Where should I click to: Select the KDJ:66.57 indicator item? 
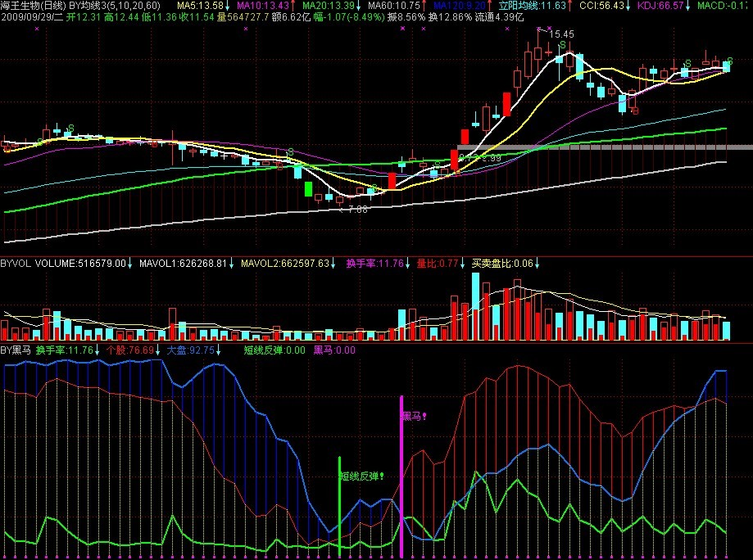[660, 6]
